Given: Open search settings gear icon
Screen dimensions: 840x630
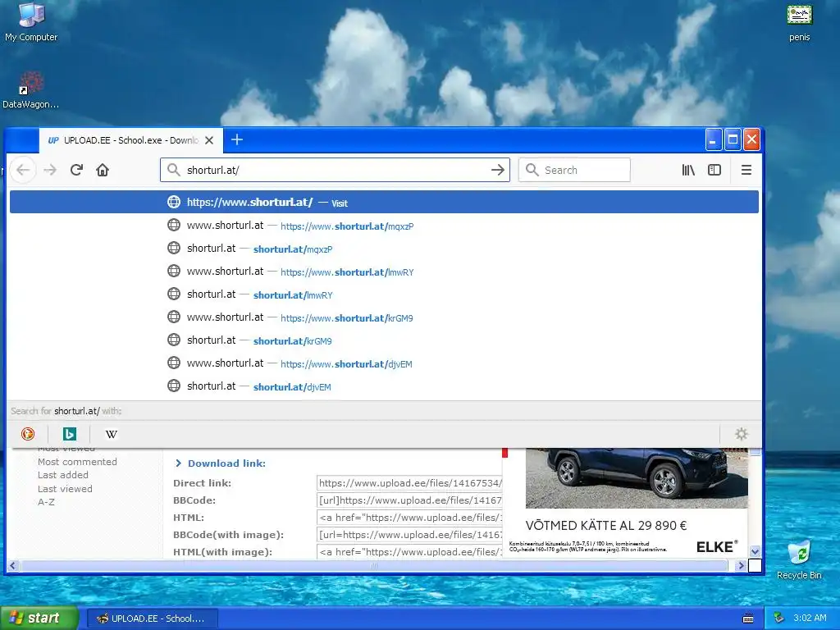Looking at the screenshot, I should coord(742,434).
